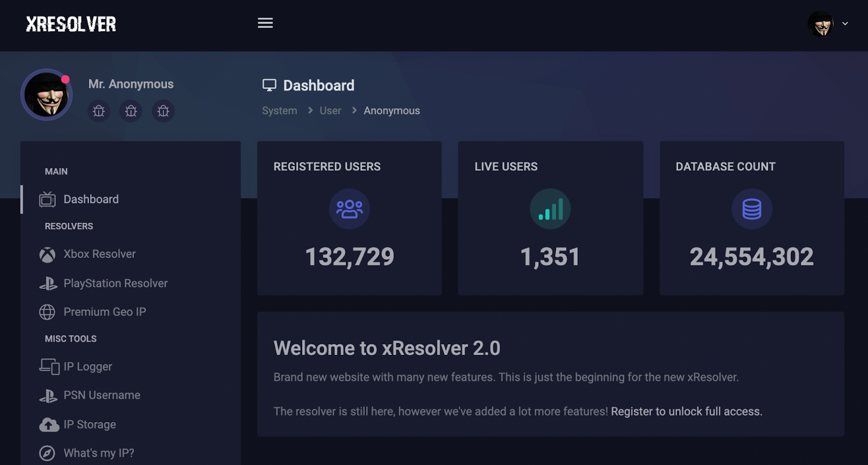Click the monitor icon beside the Dashboard heading
868x465 pixels.
pos(269,85)
